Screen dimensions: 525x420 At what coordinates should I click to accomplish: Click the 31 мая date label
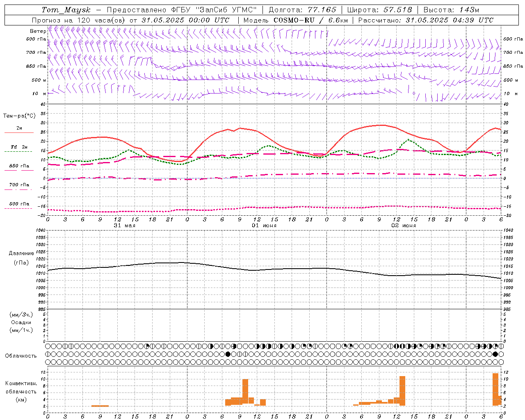pos(124,226)
